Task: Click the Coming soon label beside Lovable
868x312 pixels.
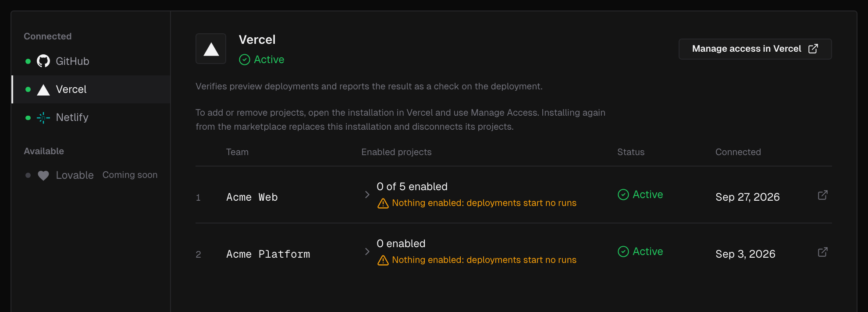Action: pyautogui.click(x=130, y=175)
